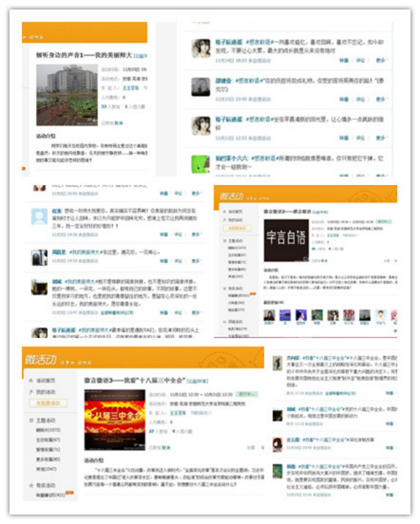
Task: Click the first commenter's avatar at top right
Action: click(x=201, y=49)
